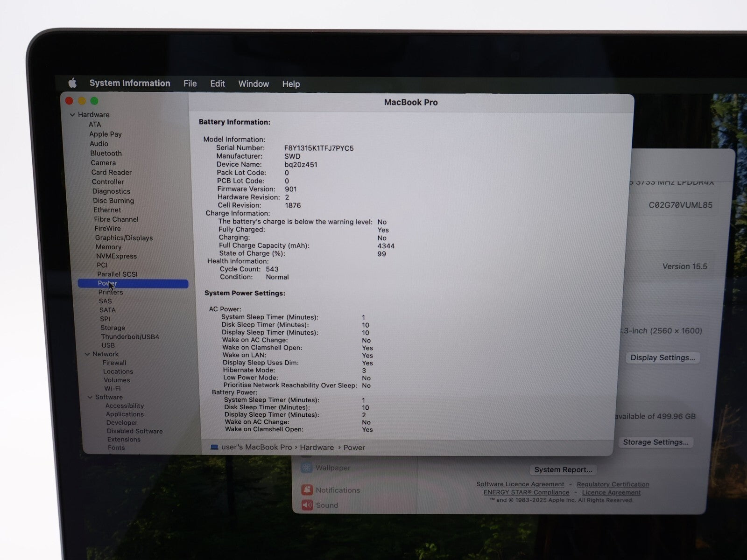The width and height of the screenshot is (747, 560).
Task: Select Parallel SCSI in the sidebar
Action: coord(117,274)
